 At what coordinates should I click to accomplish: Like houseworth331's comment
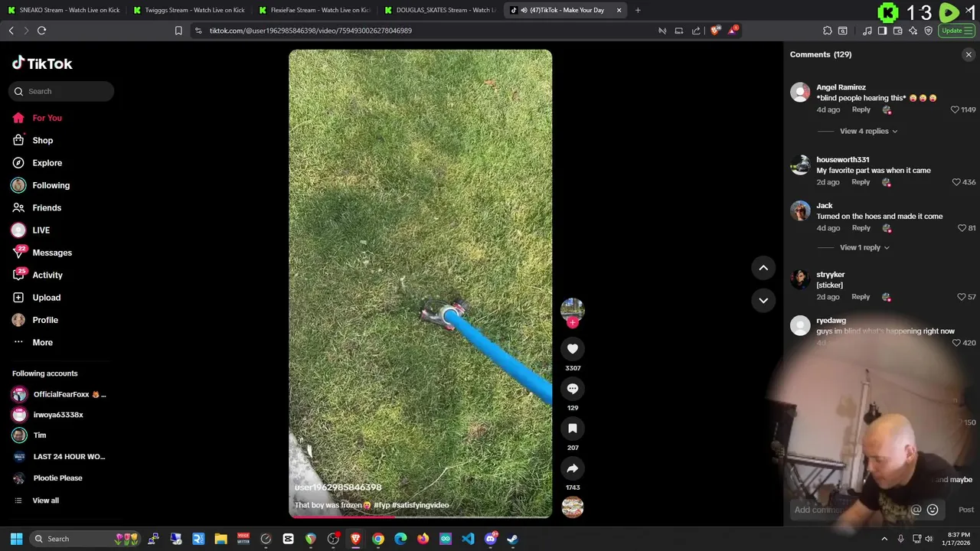(956, 182)
